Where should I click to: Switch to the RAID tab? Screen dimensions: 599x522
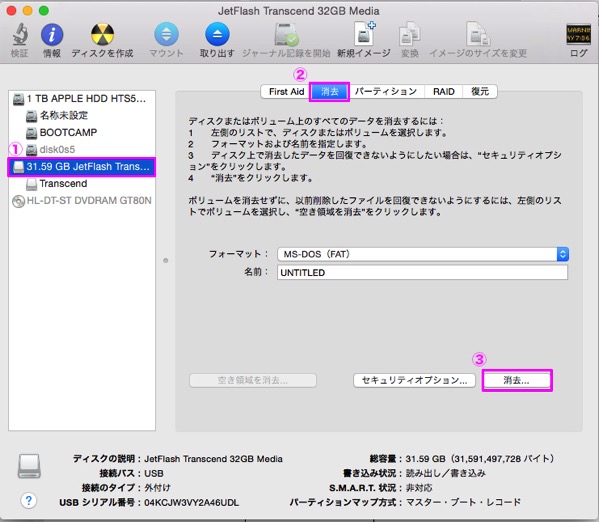[444, 92]
